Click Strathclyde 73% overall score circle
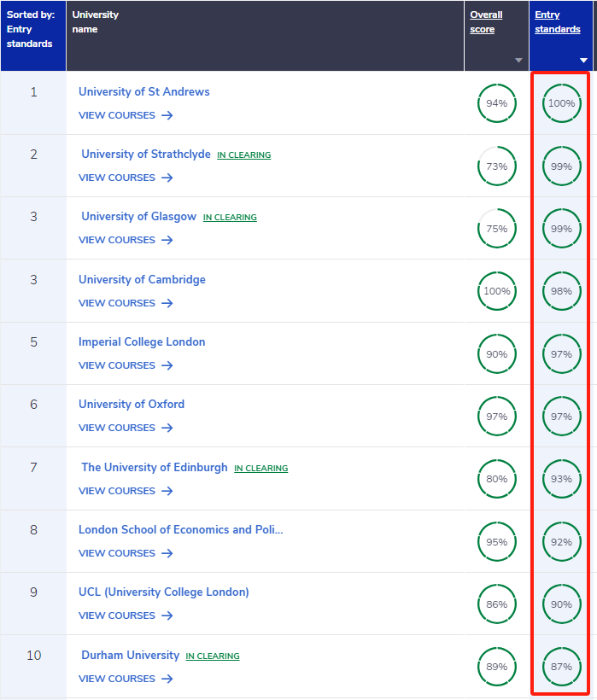The width and height of the screenshot is (597, 700). [497, 166]
